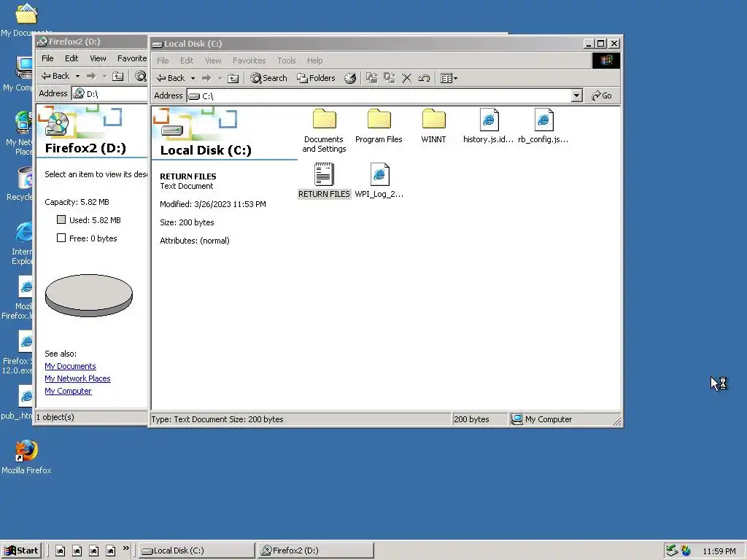Click "1 object(s)" status bar text
Screen dimensions: 747x560
[x=55, y=417]
